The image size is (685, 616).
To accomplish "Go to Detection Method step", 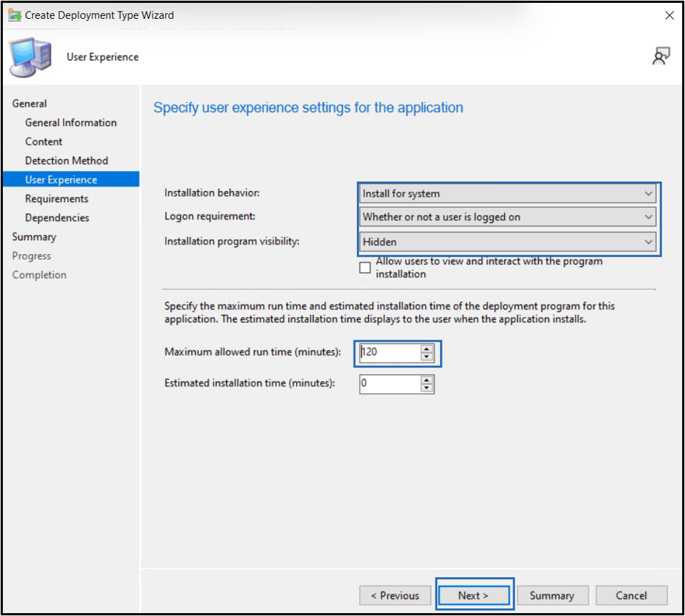I will (x=67, y=161).
